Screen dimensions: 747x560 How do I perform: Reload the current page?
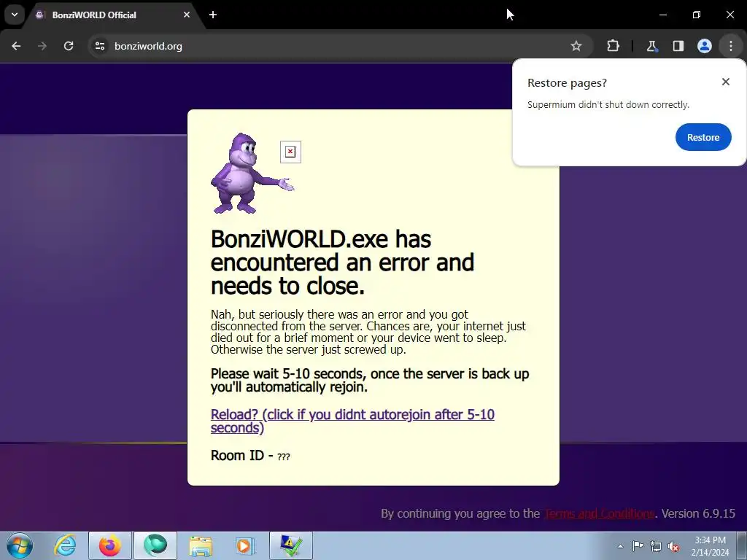(x=69, y=46)
